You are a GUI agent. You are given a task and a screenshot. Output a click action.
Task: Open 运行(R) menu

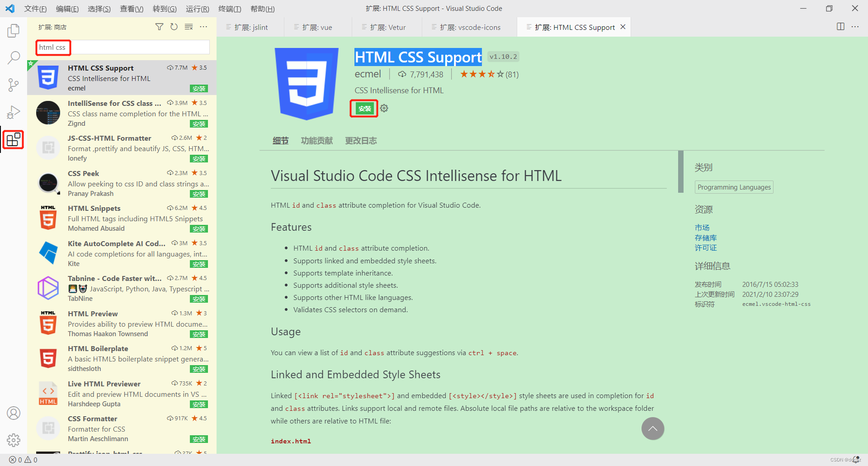(x=197, y=9)
